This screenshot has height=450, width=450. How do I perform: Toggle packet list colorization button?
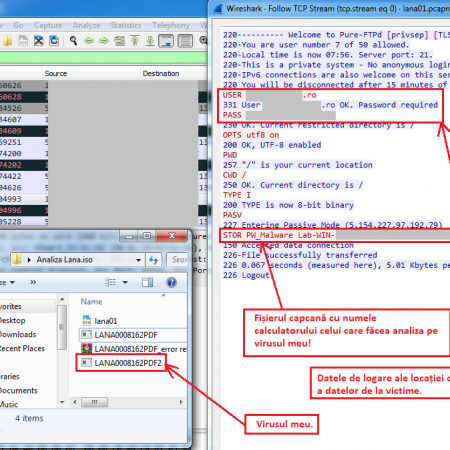tap(185, 41)
